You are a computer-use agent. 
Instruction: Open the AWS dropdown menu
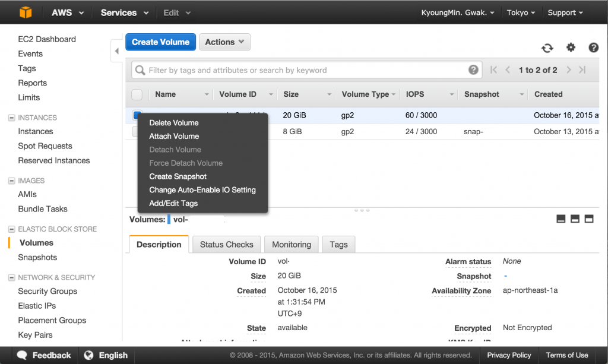click(x=68, y=13)
